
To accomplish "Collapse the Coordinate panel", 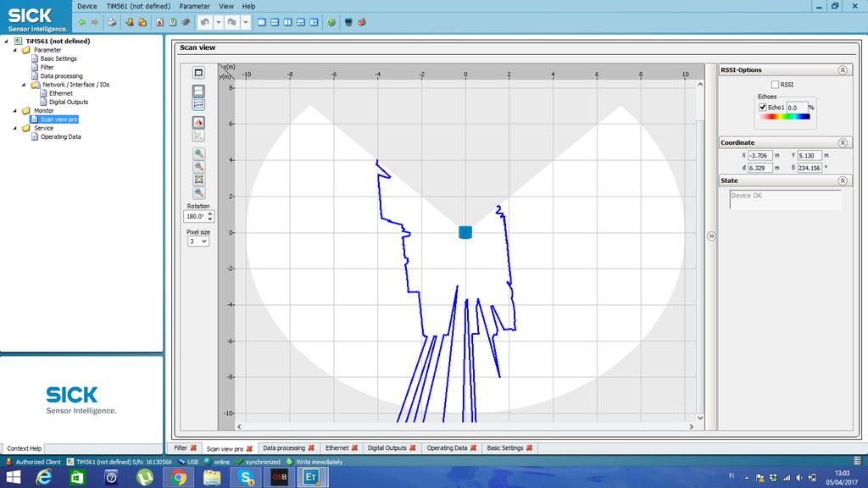I will click(843, 142).
